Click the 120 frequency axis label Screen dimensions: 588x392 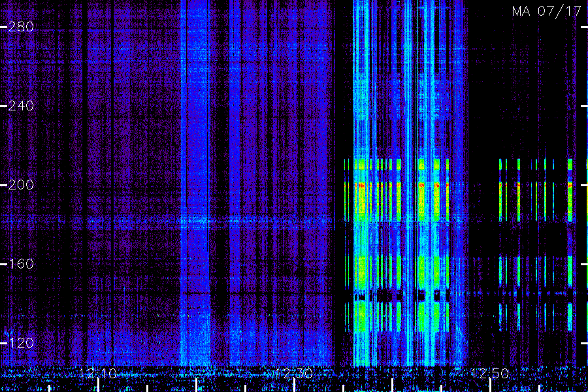click(21, 343)
